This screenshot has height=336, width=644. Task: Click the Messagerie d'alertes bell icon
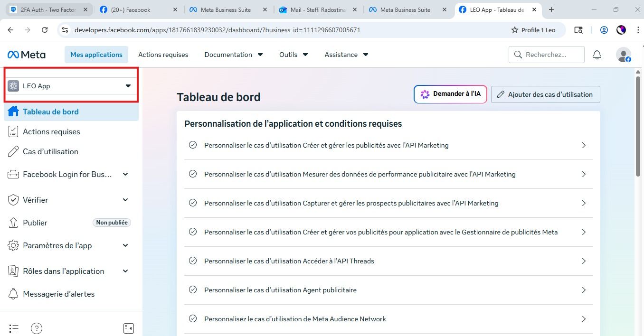[x=13, y=294]
